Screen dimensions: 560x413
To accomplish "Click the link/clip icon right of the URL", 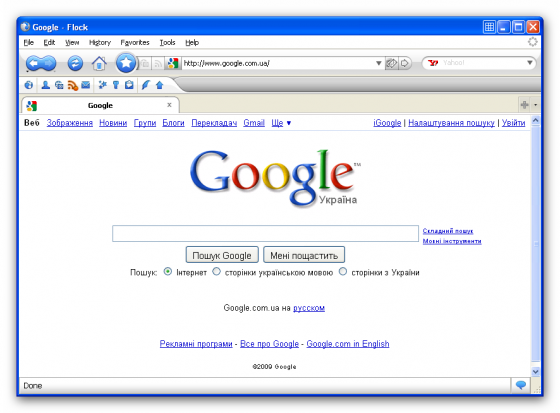I will point(391,63).
